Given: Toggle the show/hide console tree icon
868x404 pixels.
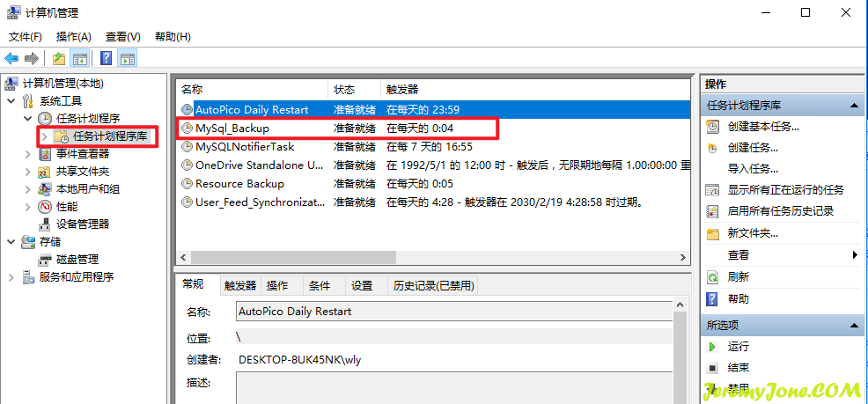Looking at the screenshot, I should 79,58.
